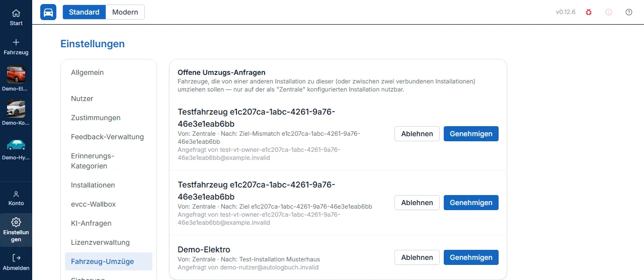Viewport: 644px width, 280px height.
Task: Click the Demo-Elektro request title
Action: pos(204,249)
